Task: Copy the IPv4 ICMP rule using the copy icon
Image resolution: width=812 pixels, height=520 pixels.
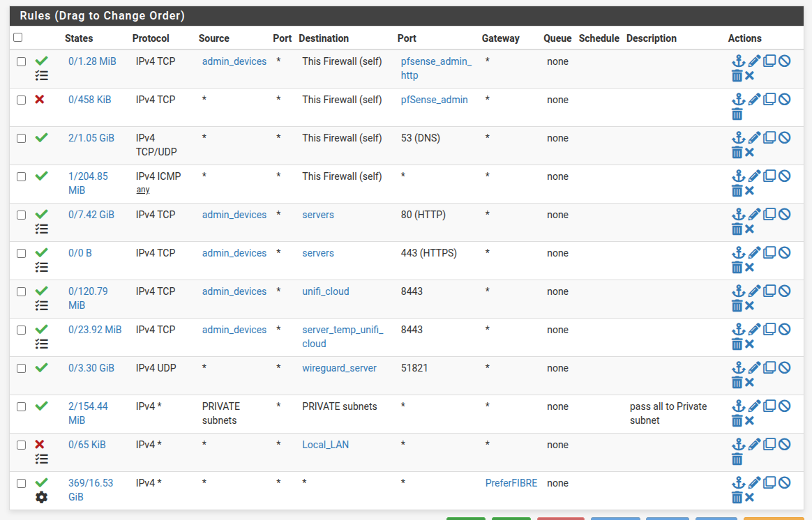Action: coord(769,176)
